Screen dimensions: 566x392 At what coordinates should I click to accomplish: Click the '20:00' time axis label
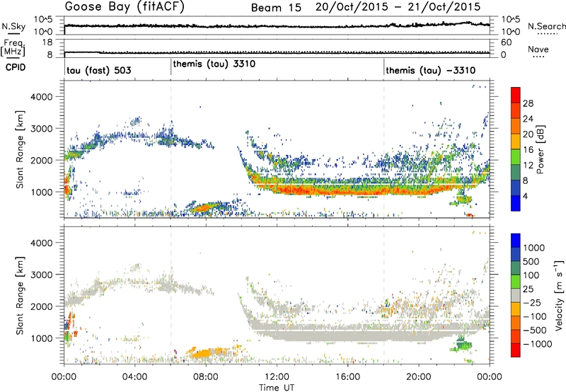pyautogui.click(x=419, y=377)
